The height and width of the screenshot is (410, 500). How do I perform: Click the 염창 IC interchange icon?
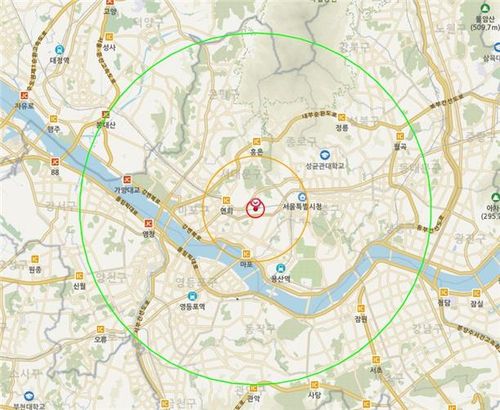tap(148, 223)
